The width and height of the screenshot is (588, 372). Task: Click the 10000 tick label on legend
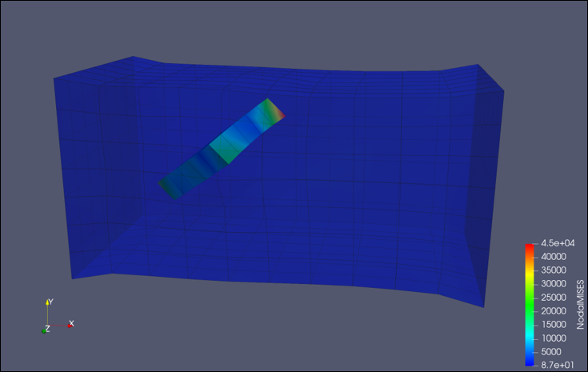click(x=554, y=338)
